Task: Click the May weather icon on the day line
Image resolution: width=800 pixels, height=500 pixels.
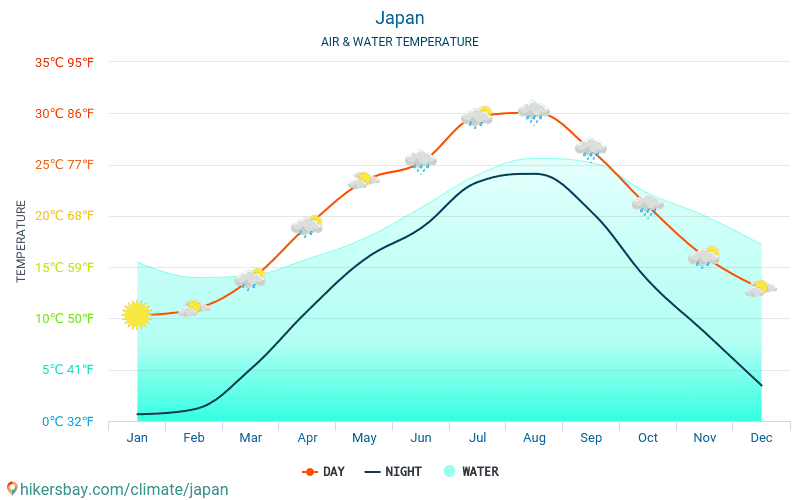Action: click(x=364, y=180)
